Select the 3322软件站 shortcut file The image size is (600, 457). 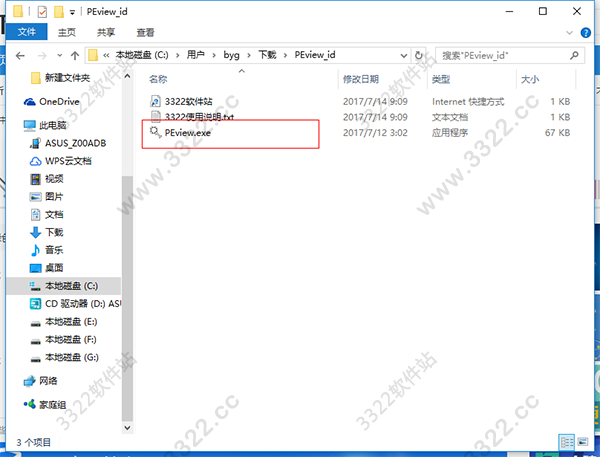188,101
